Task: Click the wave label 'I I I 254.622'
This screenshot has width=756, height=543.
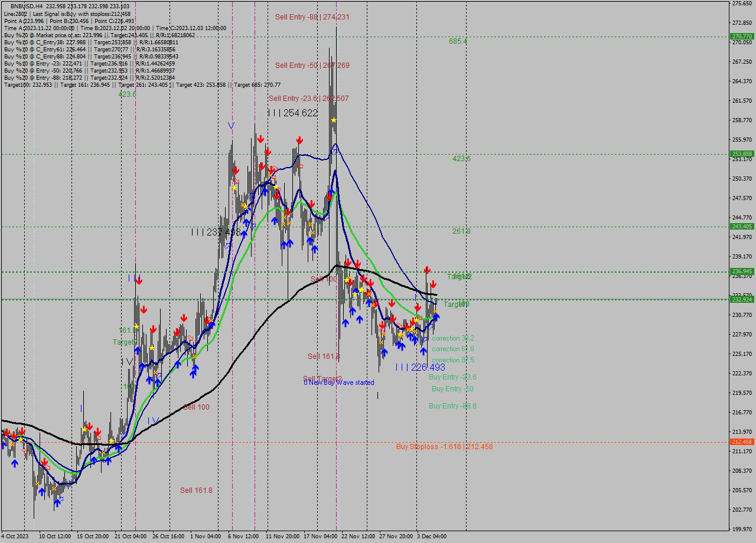Action: point(293,113)
